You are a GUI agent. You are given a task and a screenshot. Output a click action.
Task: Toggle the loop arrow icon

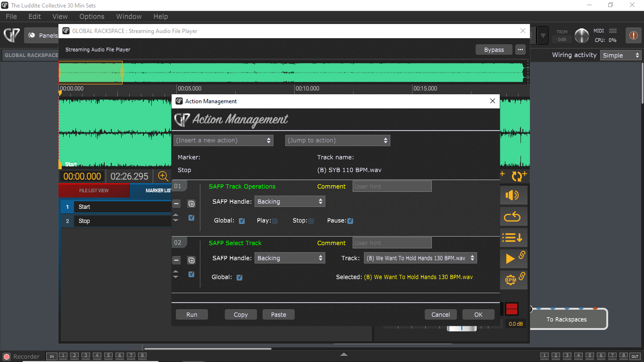pyautogui.click(x=512, y=217)
